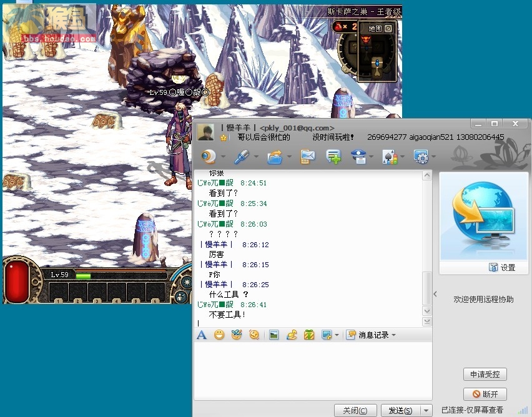This screenshot has height=417, width=532.
Task: Collapse the remote assistance side panel arrow
Action: [x=435, y=294]
